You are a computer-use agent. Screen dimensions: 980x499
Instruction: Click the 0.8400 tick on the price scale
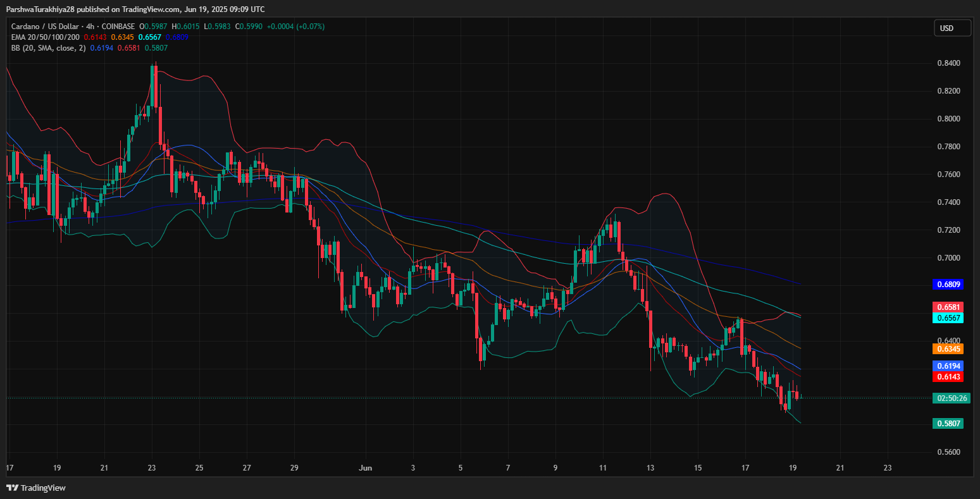[x=948, y=63]
